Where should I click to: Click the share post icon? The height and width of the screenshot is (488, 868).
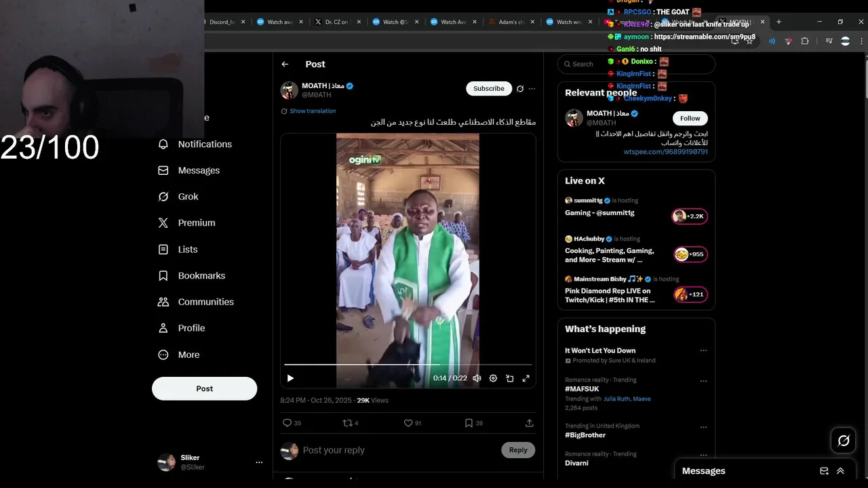[x=529, y=423]
